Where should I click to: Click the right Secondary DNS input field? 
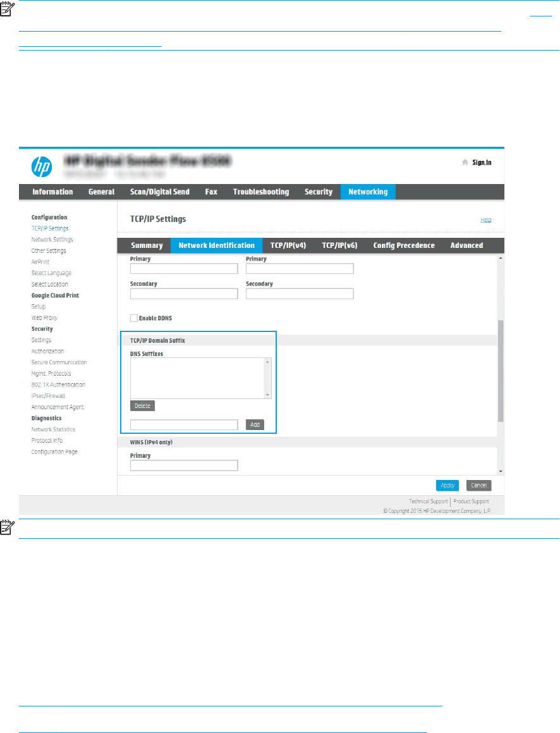pyautogui.click(x=300, y=293)
